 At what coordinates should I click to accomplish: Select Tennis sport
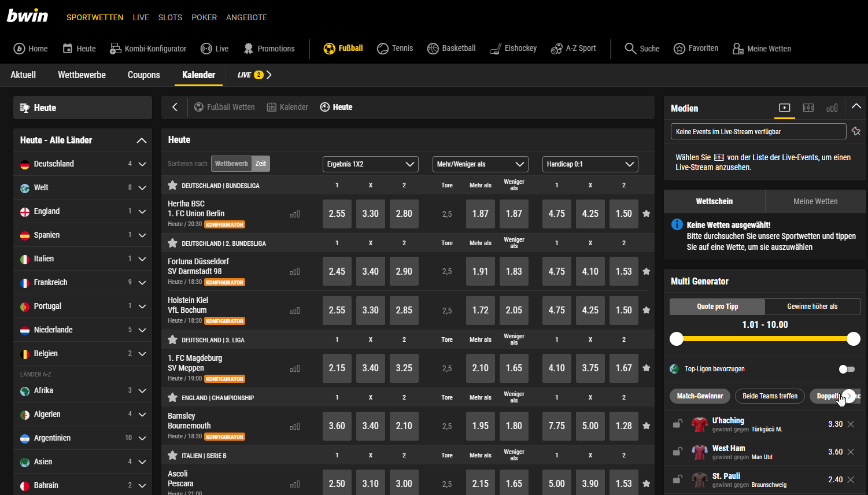tap(395, 49)
